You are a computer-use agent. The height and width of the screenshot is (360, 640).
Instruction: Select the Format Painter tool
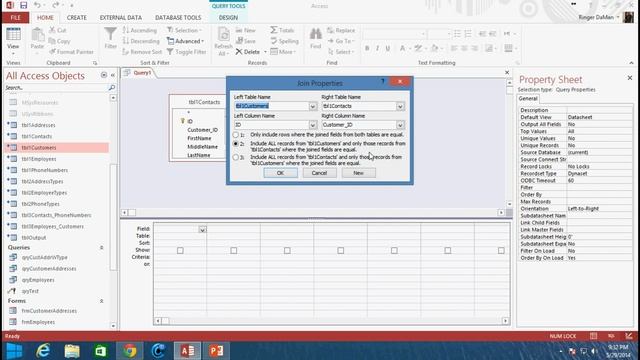[x=71, y=52]
